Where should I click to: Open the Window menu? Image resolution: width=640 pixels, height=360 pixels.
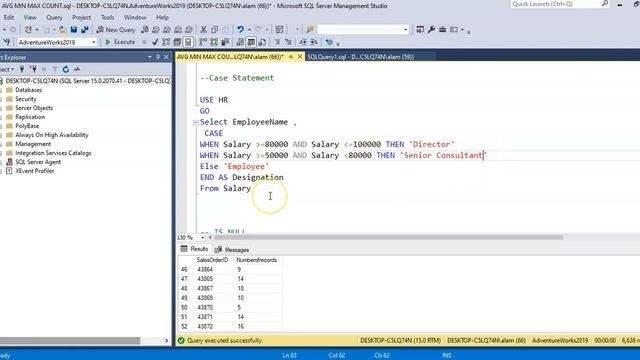135,18
